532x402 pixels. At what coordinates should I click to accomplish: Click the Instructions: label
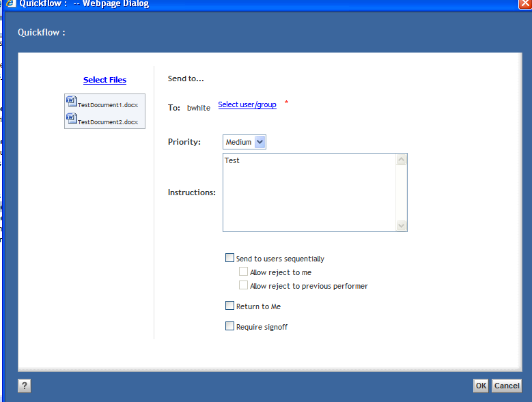(x=192, y=192)
